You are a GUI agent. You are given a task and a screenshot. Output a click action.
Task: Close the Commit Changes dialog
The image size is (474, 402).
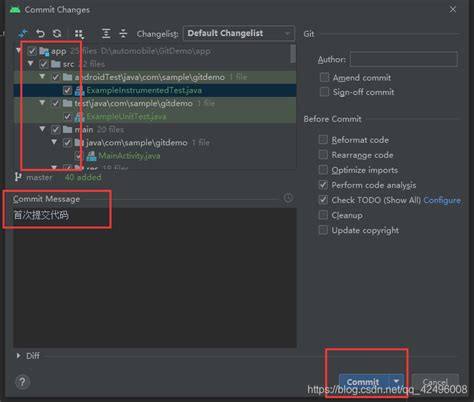pyautogui.click(x=452, y=10)
